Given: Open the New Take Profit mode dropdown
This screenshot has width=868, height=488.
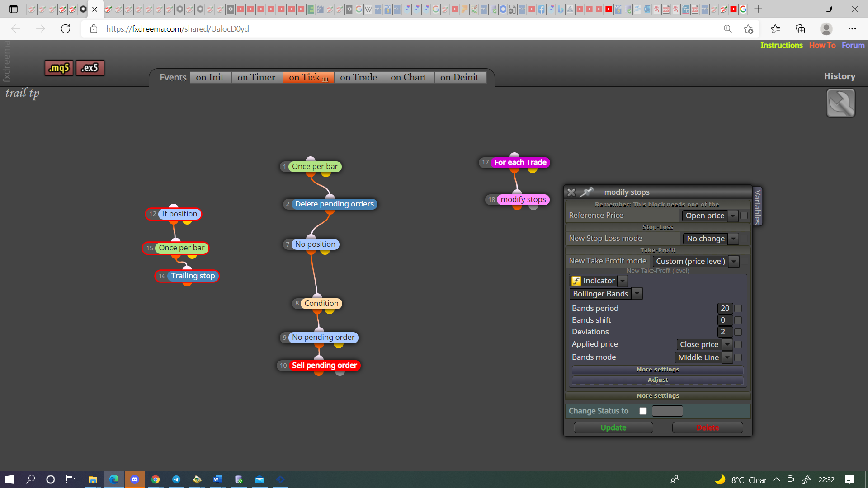Looking at the screenshot, I should [696, 261].
